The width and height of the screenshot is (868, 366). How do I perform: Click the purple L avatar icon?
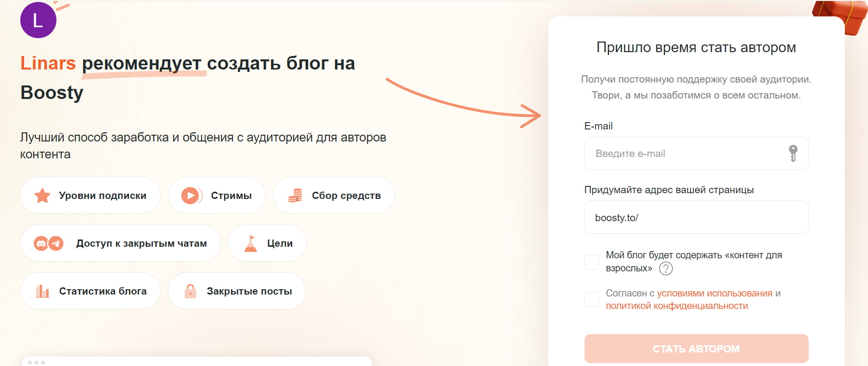[x=38, y=20]
